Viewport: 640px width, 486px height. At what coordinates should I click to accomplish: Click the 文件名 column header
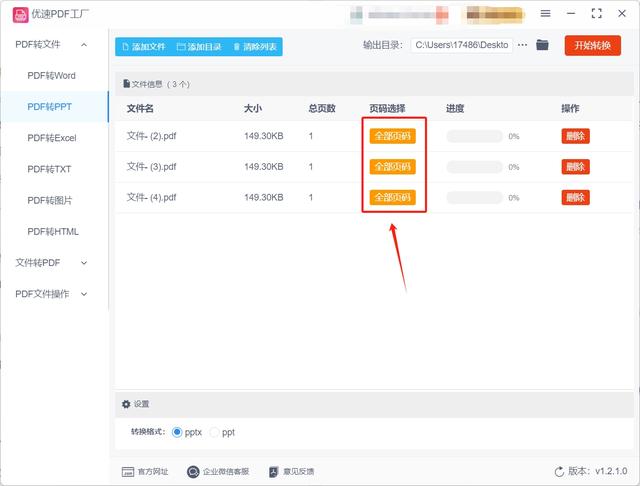click(140, 109)
